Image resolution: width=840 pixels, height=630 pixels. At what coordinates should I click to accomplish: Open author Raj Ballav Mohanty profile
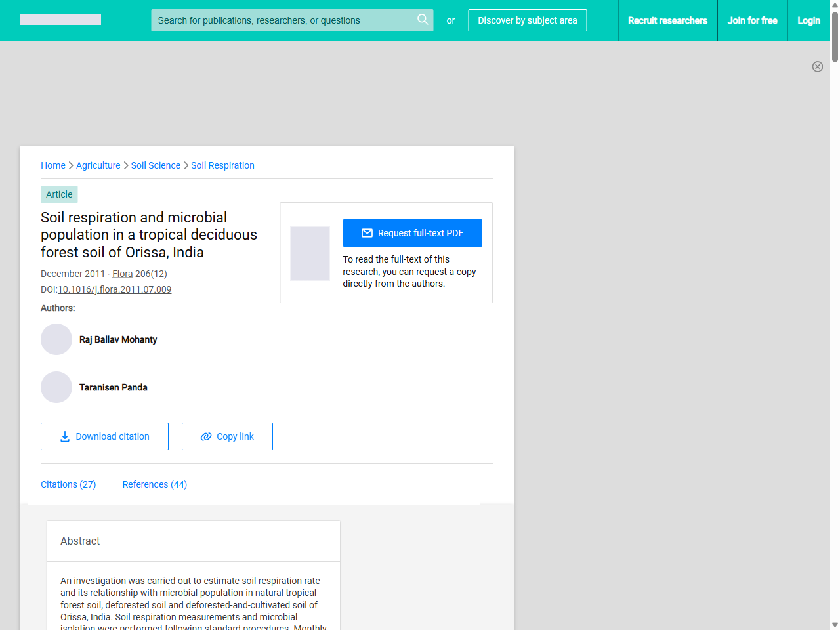pyautogui.click(x=118, y=339)
